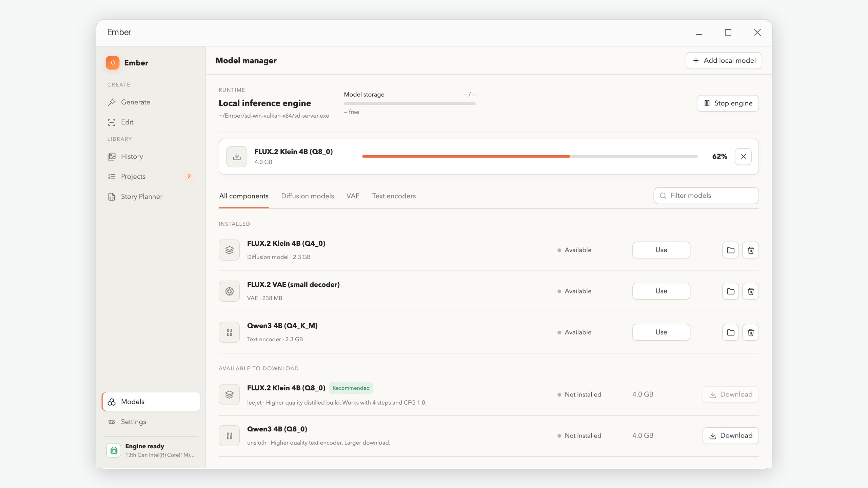The height and width of the screenshot is (488, 868).
Task: Open Settings from the sidebar
Action: (x=151, y=422)
